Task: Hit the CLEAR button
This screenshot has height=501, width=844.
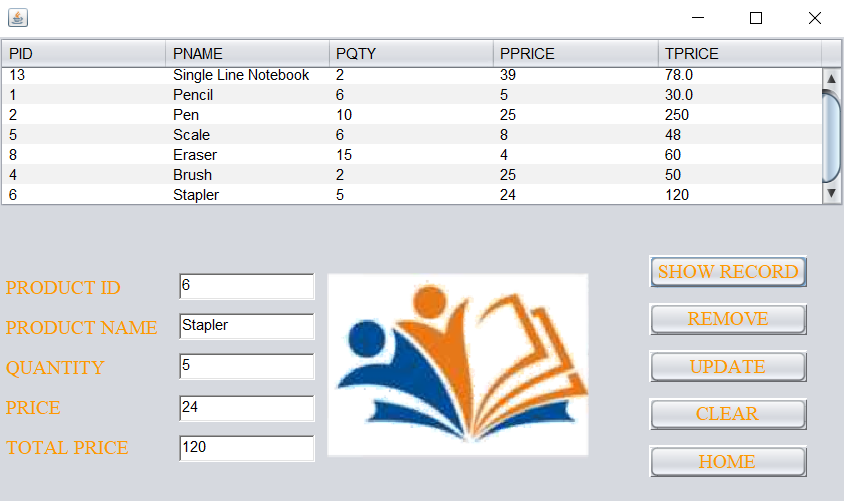Action: [x=728, y=414]
